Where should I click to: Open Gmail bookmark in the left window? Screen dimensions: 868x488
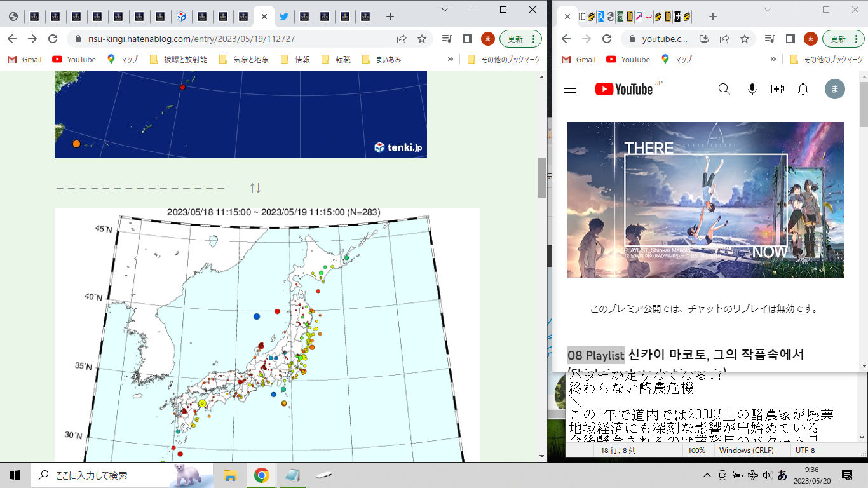pos(24,59)
